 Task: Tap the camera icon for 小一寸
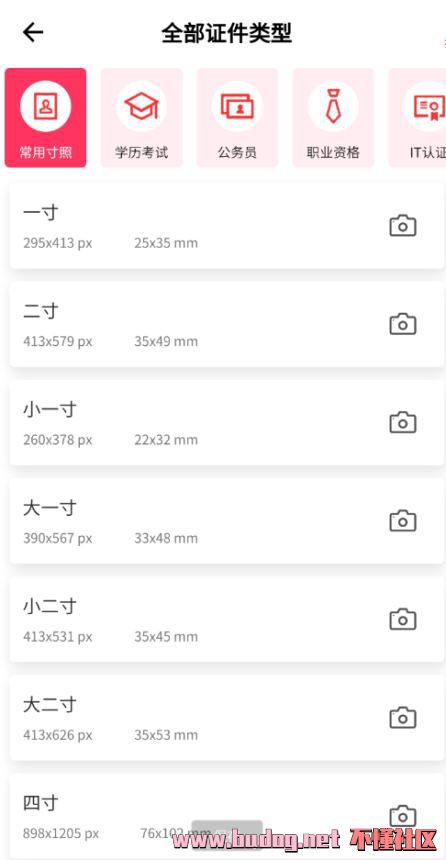tap(403, 423)
